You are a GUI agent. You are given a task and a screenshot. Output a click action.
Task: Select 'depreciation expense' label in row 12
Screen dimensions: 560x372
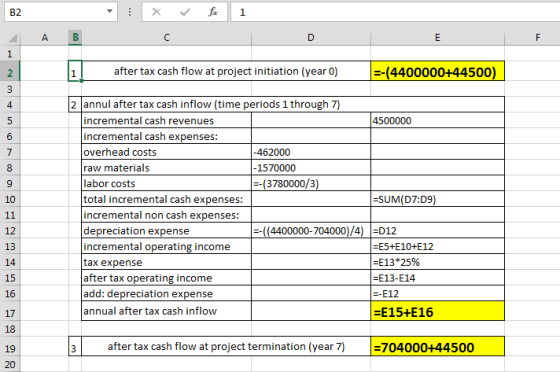coord(166,231)
